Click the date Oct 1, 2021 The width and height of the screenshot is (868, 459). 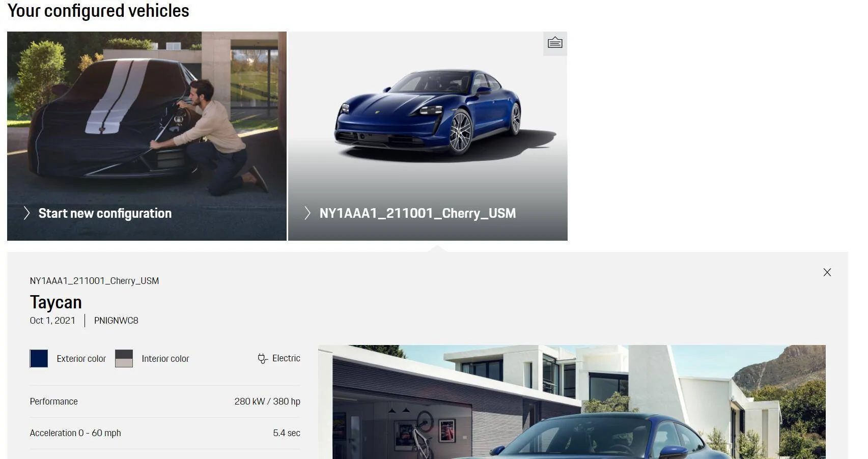(x=52, y=321)
